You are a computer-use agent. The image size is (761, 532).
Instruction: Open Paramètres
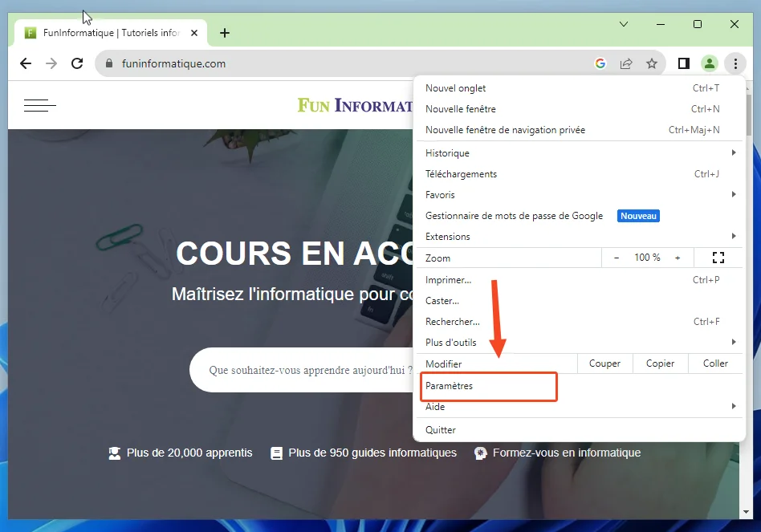pos(578,386)
